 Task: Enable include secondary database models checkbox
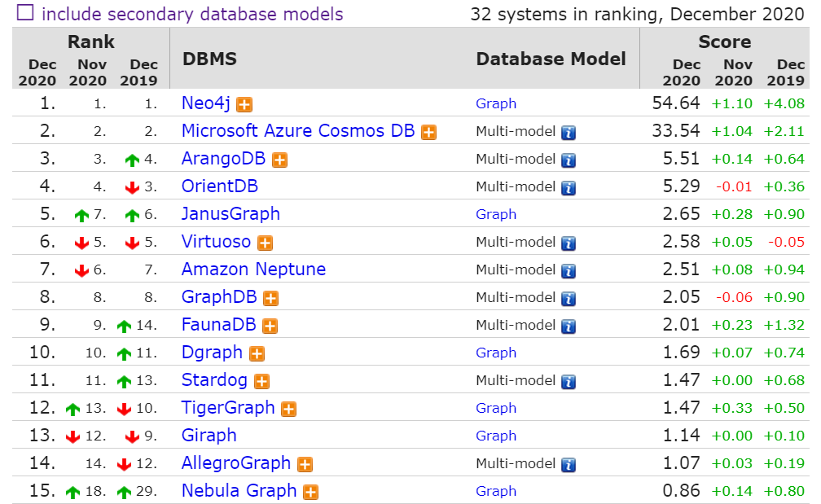(26, 14)
